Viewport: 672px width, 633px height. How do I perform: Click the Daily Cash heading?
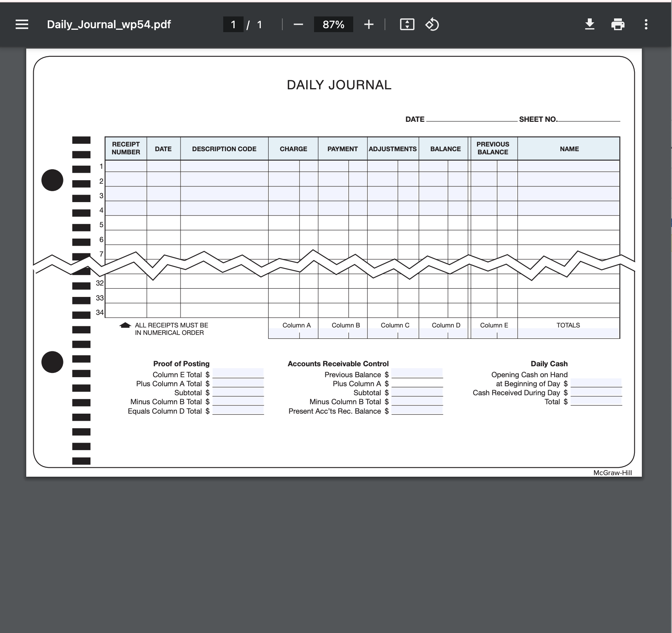click(549, 364)
